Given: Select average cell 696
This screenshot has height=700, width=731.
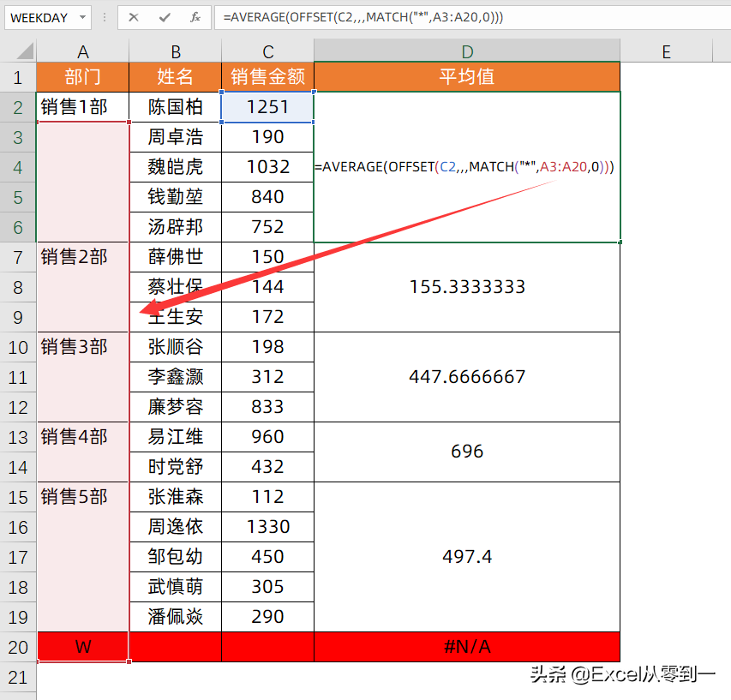Looking at the screenshot, I should (467, 452).
